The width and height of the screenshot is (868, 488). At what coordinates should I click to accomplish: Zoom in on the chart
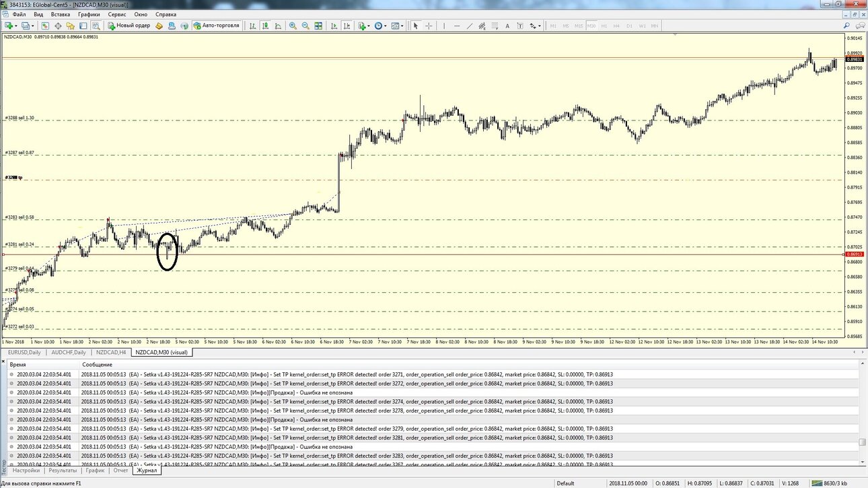pyautogui.click(x=293, y=26)
